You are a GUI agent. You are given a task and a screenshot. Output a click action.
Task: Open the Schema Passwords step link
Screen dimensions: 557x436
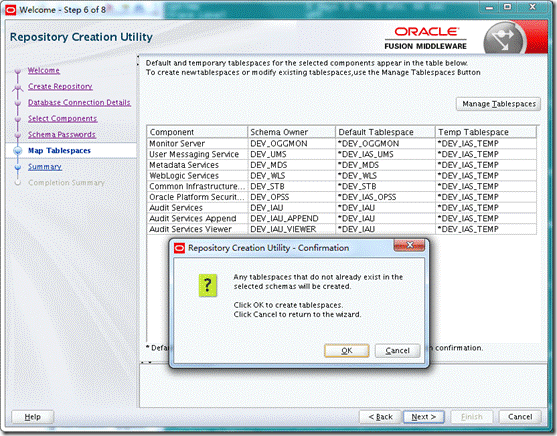pos(62,135)
